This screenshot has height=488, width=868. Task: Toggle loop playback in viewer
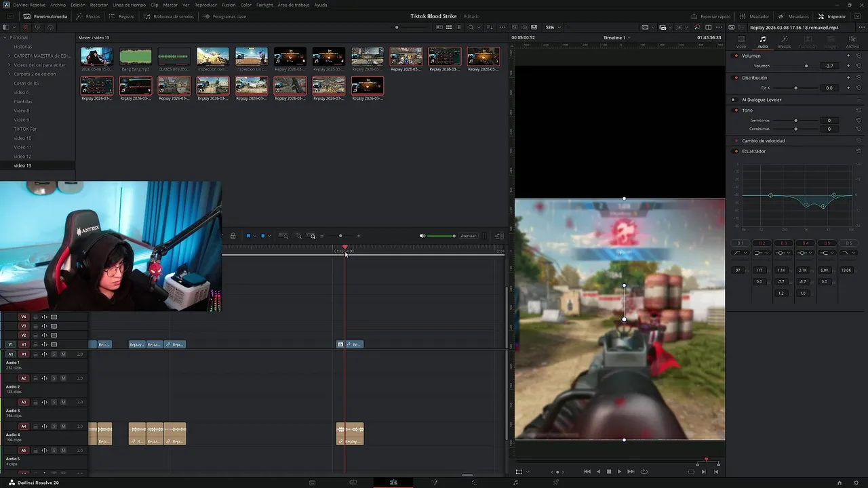pos(644,472)
